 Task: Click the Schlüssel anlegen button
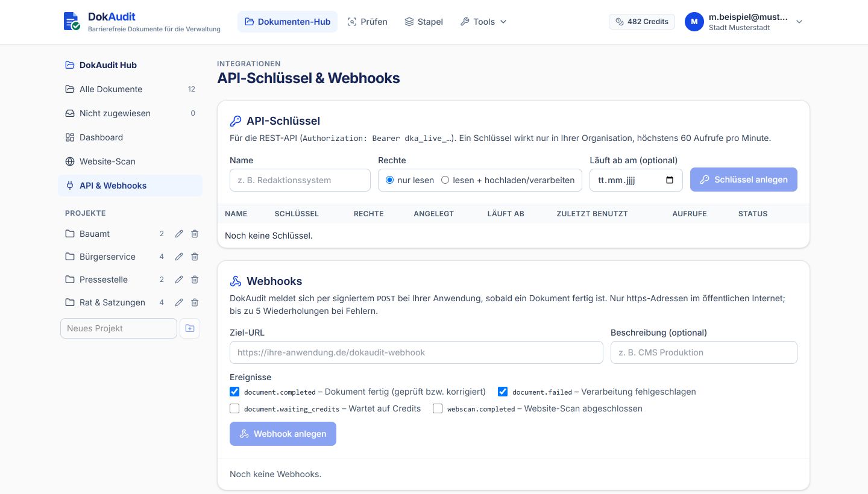[744, 180]
